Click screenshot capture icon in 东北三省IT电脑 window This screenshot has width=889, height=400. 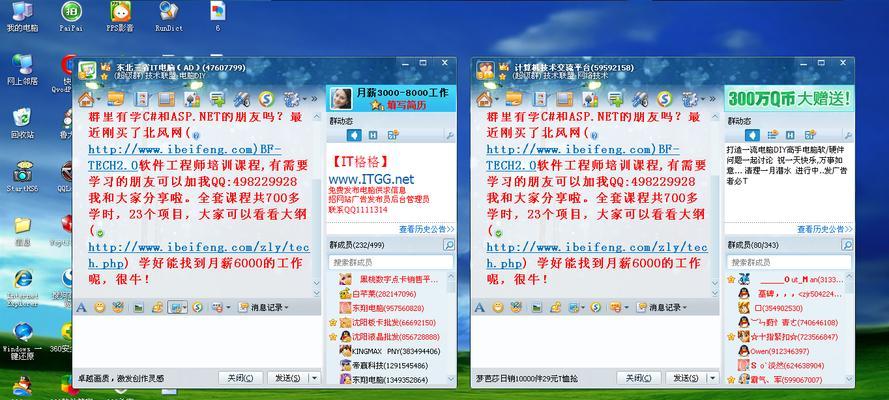[175, 308]
